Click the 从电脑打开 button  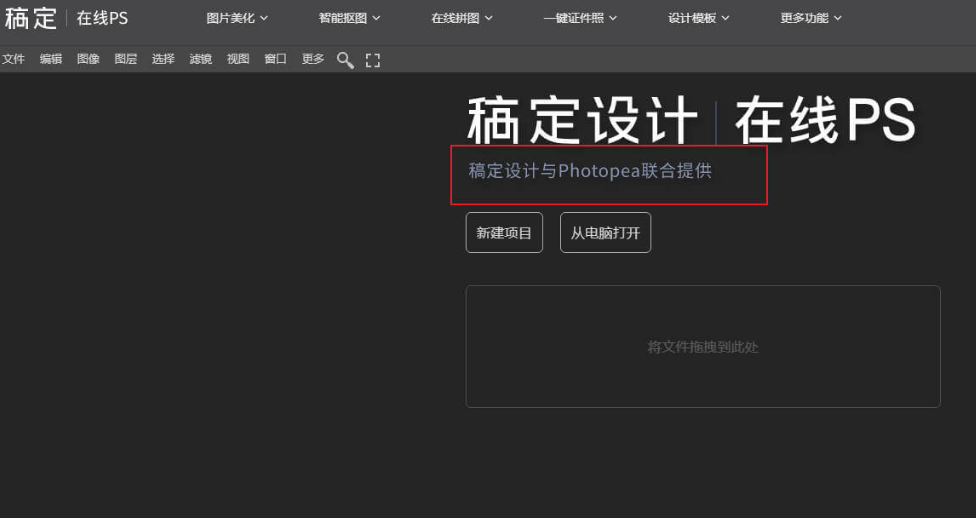tap(606, 233)
